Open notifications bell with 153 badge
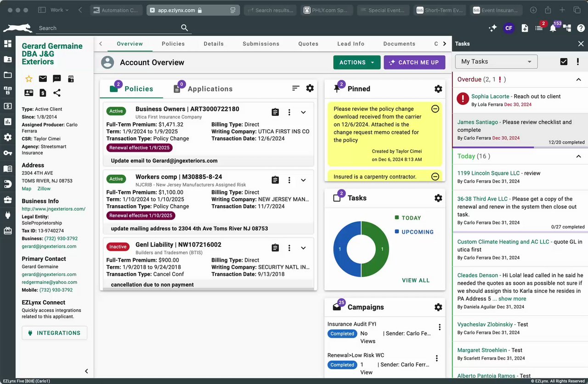The height and width of the screenshot is (384, 588). tap(553, 28)
